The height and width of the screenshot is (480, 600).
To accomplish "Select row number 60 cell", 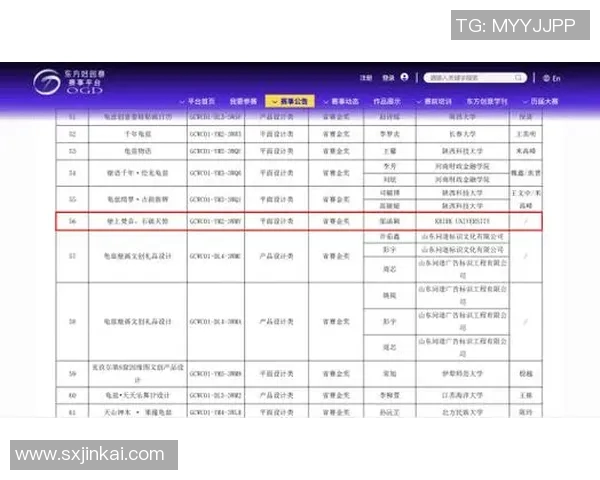I will pos(72,395).
